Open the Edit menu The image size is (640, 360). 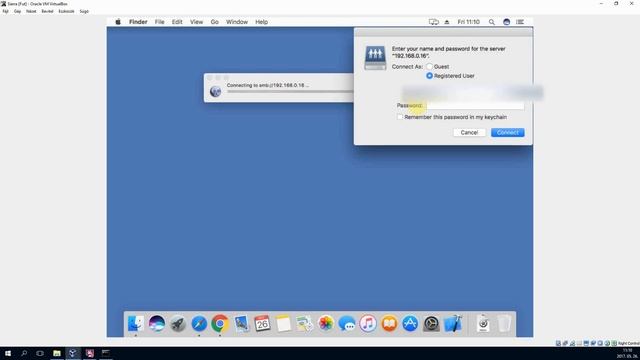pyautogui.click(x=177, y=22)
